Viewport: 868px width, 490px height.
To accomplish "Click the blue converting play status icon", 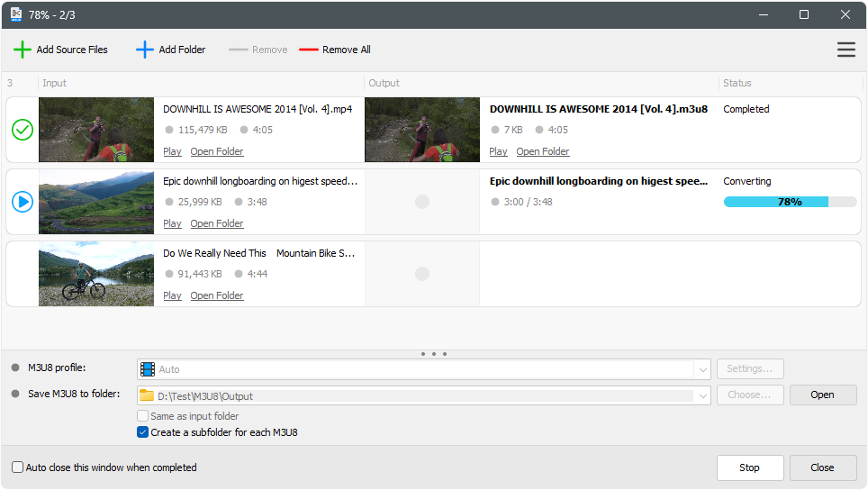I will tap(23, 202).
